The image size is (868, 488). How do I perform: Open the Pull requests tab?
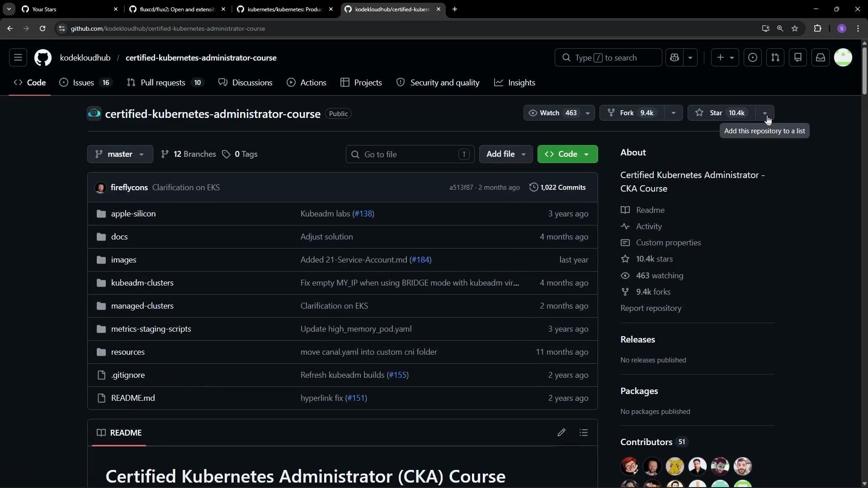[165, 83]
